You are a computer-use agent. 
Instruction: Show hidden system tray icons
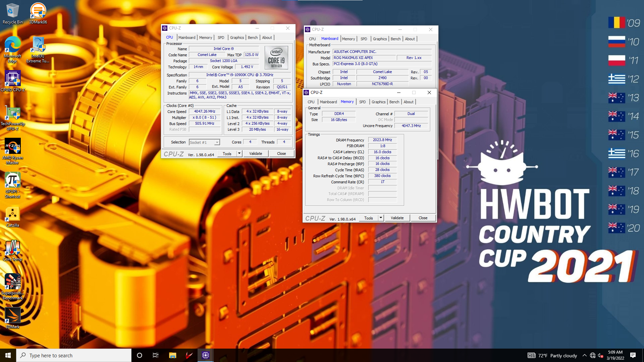(584, 355)
